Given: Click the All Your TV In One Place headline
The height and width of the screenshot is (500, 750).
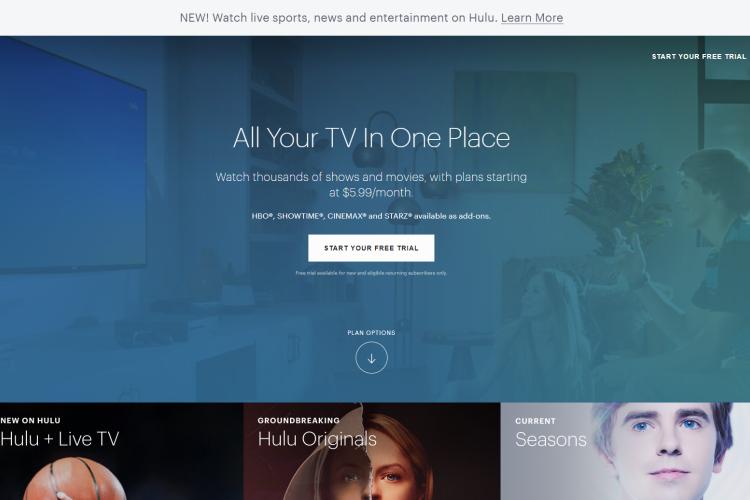Looking at the screenshot, I should (x=371, y=138).
